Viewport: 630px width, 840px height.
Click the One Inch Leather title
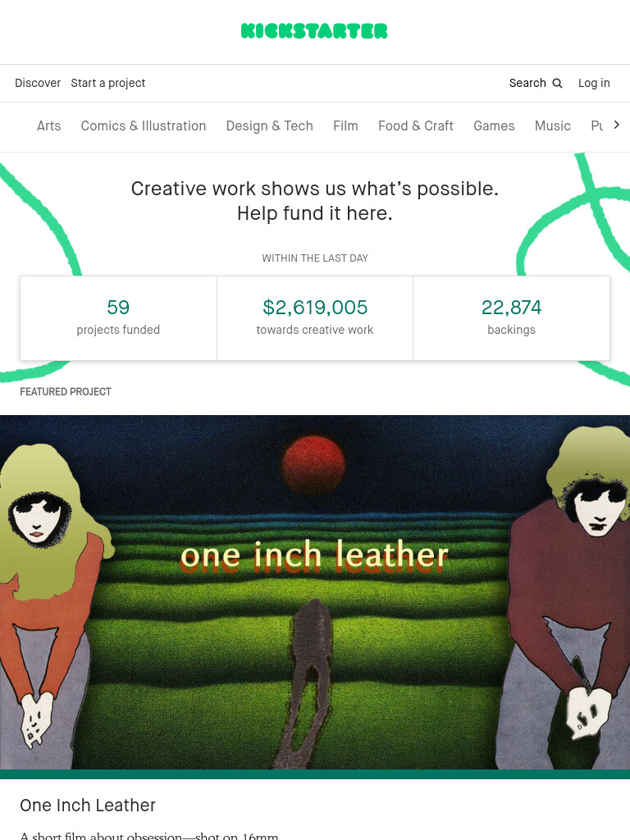(x=87, y=806)
